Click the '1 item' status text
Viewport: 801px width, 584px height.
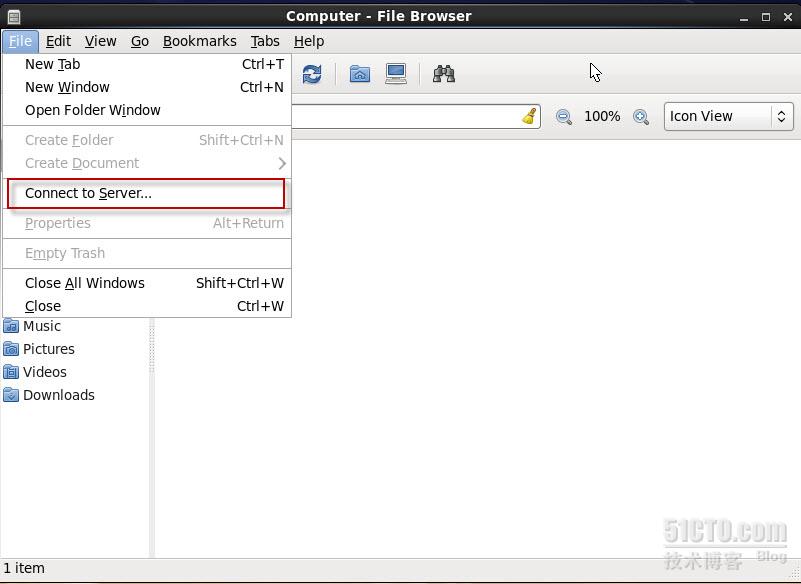tap(24, 568)
